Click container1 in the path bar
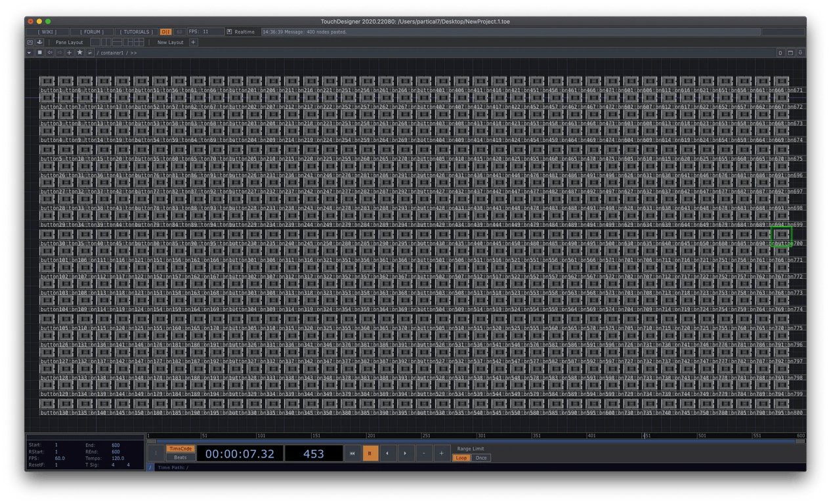Viewport: 831px width, 504px height. pos(112,52)
